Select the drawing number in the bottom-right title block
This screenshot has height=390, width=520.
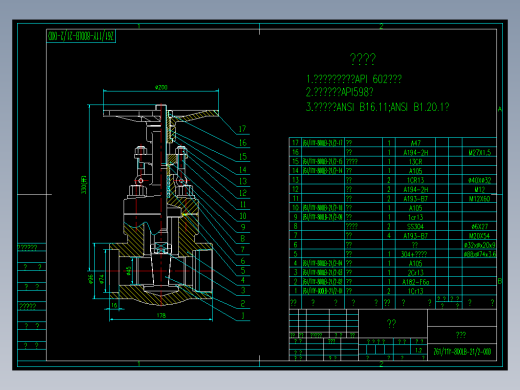coord(462,352)
